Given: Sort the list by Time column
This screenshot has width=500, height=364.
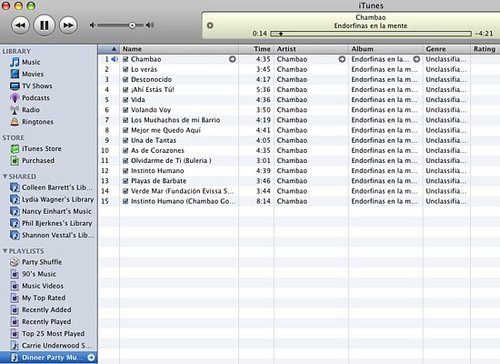Looking at the screenshot, I should pos(257,49).
